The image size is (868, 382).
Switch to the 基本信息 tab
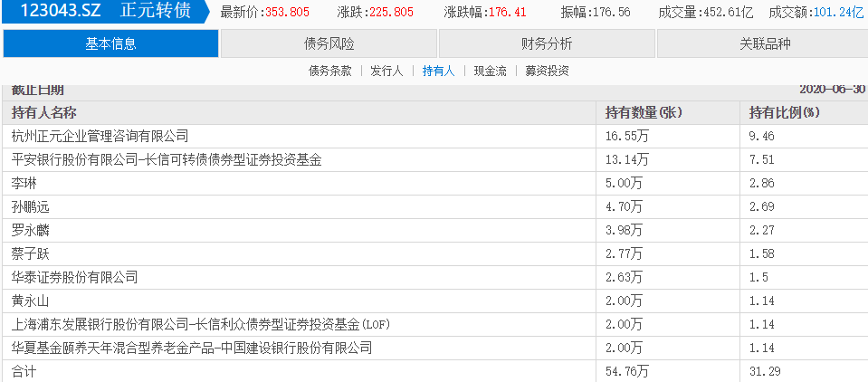110,43
